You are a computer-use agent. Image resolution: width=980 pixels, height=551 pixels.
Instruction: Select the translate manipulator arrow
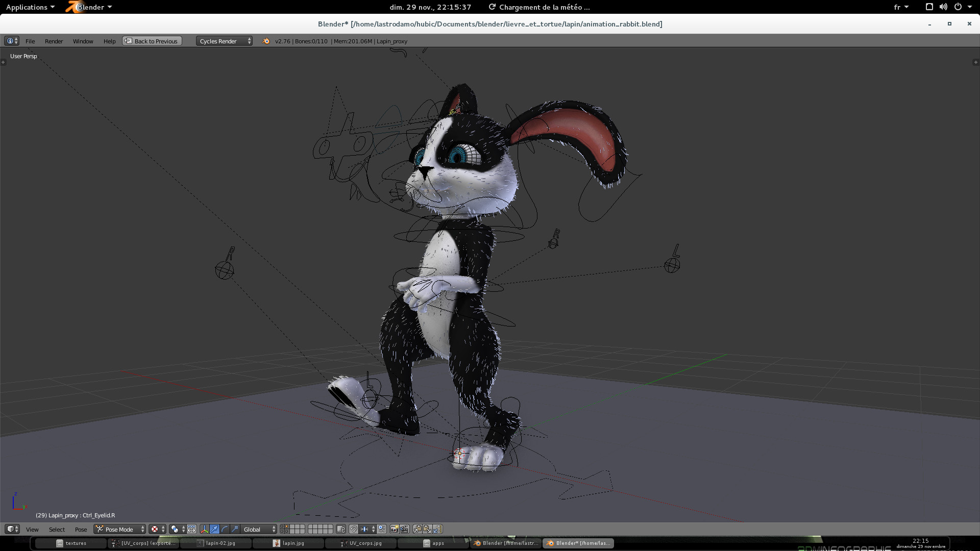(214, 529)
